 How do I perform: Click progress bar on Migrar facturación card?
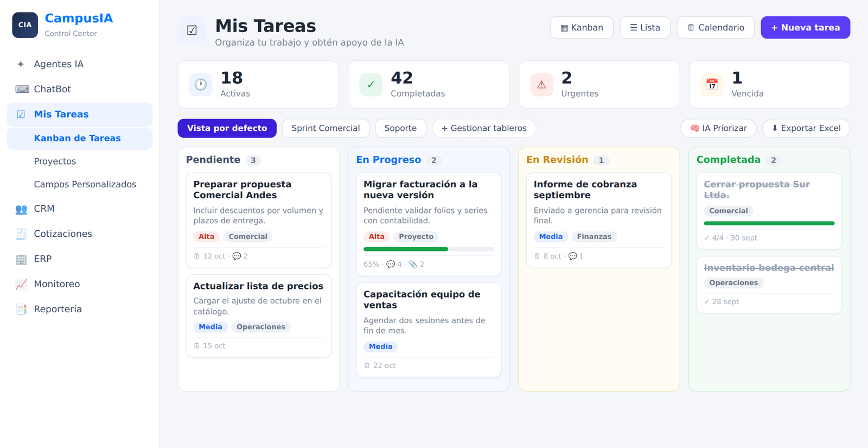pyautogui.click(x=429, y=249)
